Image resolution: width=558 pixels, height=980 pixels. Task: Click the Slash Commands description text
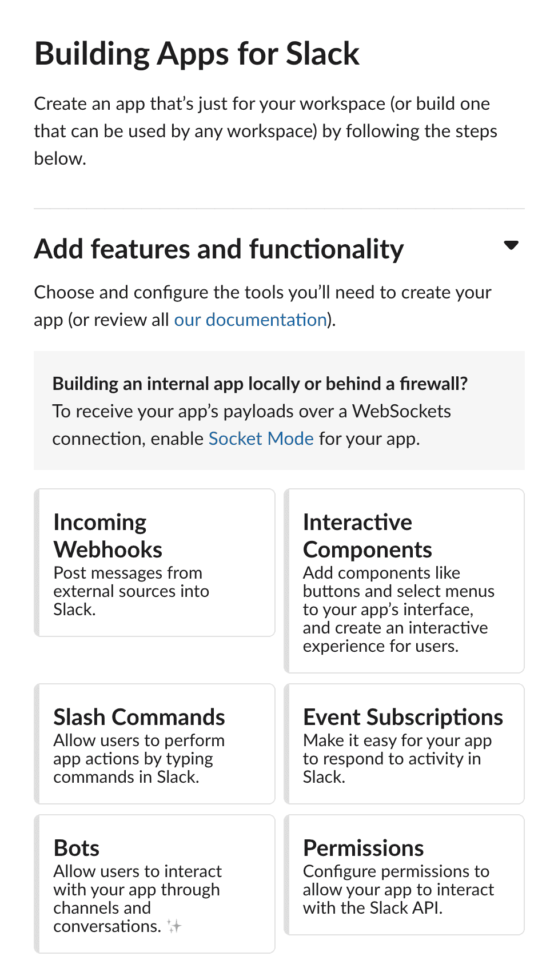139,759
